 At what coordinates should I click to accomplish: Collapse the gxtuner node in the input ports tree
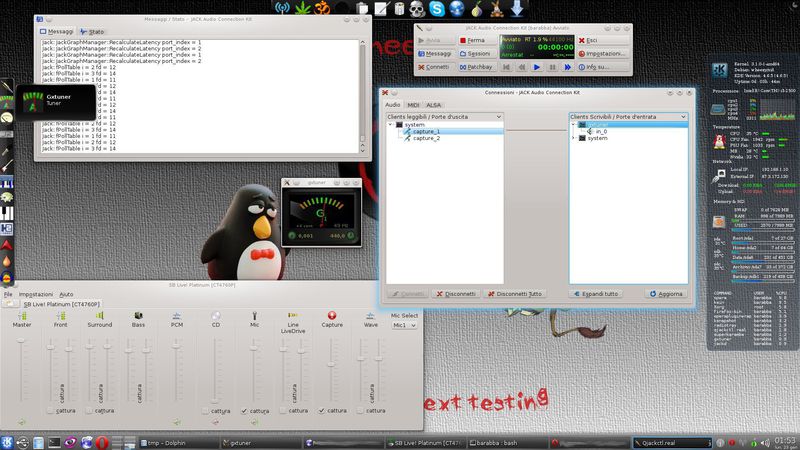pos(573,124)
